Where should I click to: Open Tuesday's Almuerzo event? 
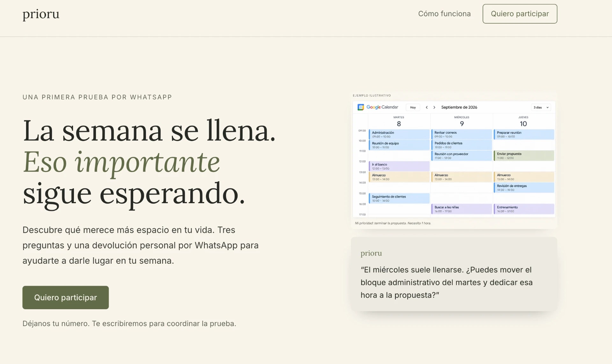coord(399,177)
